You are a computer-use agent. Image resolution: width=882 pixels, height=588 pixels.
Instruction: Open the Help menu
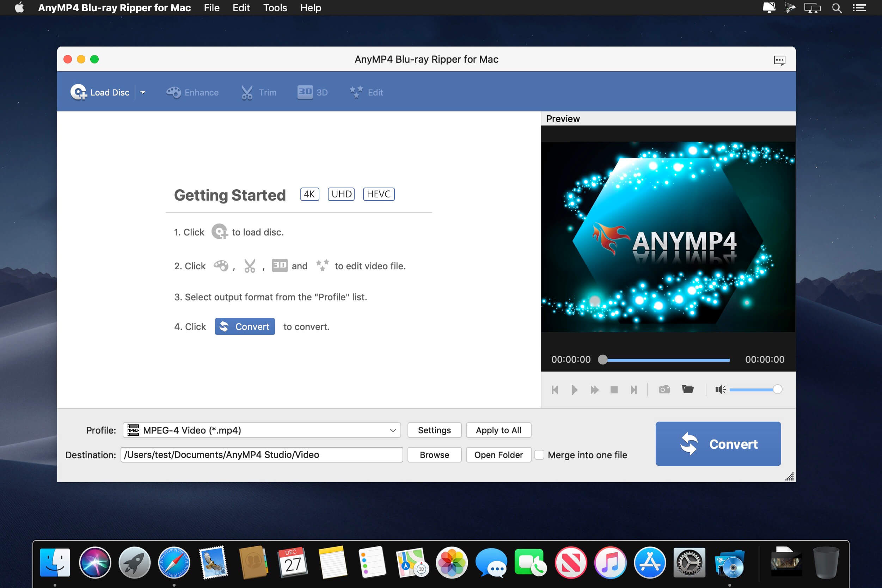pyautogui.click(x=311, y=7)
